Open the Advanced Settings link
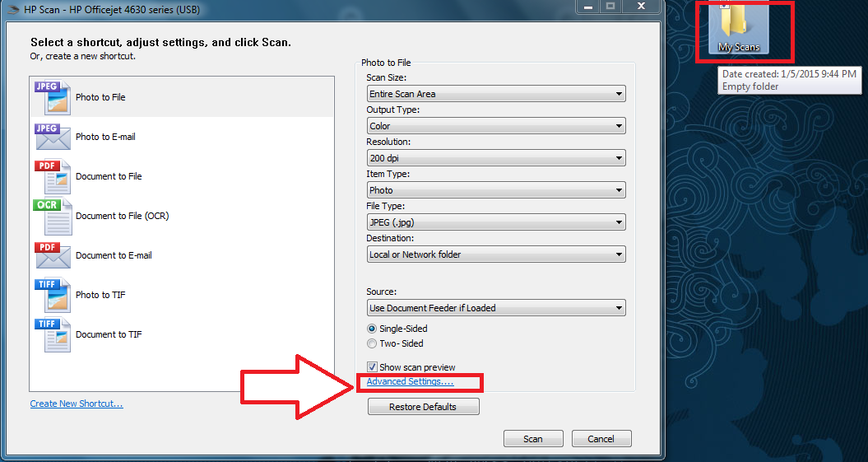868x462 pixels. pyautogui.click(x=410, y=382)
